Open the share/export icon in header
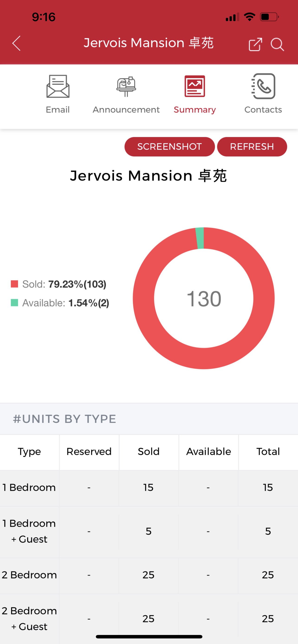Screen dimensions: 298x644 (255, 44)
